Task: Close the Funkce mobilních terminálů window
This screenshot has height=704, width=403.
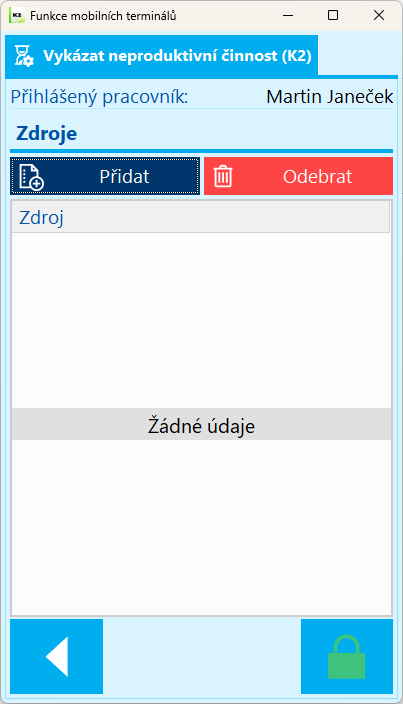Action: click(x=379, y=15)
